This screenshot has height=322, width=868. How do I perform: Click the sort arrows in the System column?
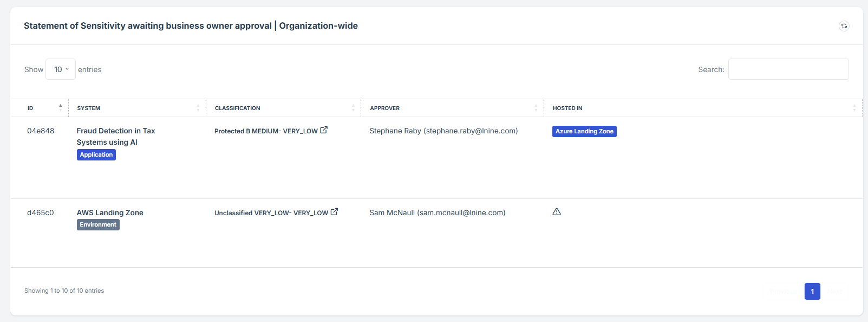[198, 108]
